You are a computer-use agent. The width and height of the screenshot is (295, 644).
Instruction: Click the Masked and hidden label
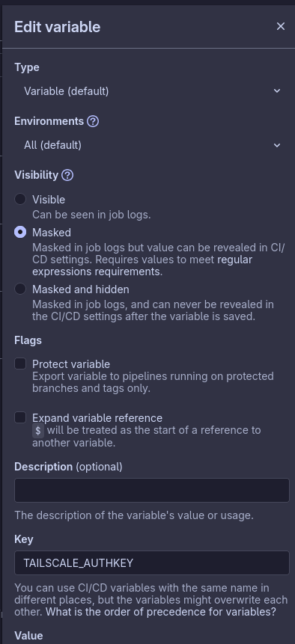click(81, 289)
